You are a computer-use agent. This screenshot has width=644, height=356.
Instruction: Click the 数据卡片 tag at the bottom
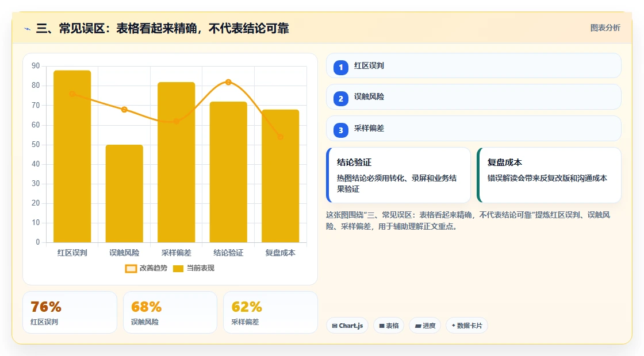(x=467, y=326)
